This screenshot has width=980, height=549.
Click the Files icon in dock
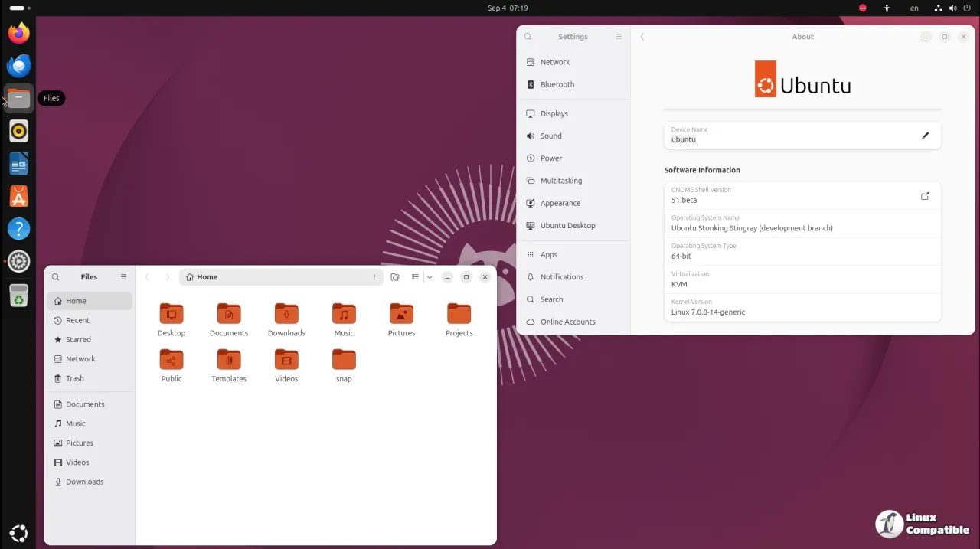(18, 98)
